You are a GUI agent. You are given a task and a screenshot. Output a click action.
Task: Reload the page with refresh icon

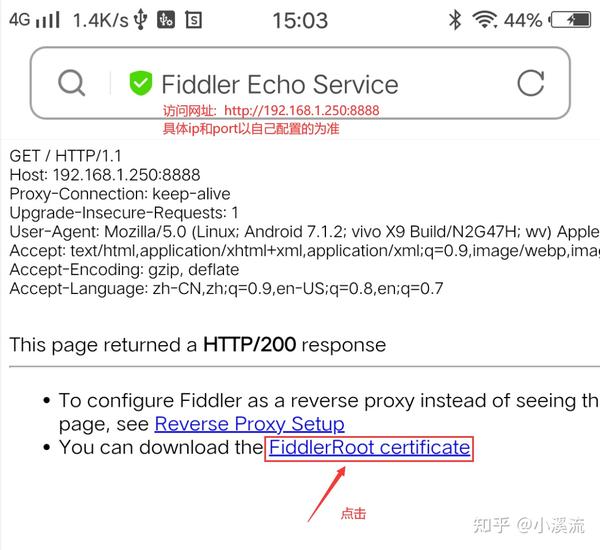530,83
